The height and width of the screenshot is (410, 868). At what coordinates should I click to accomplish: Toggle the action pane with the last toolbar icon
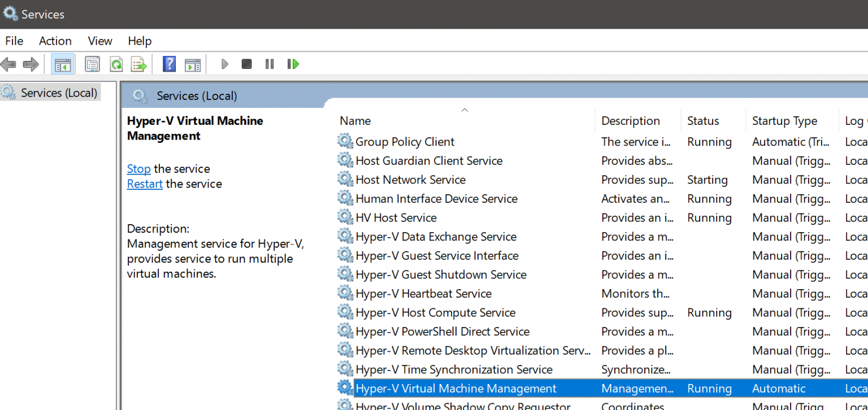pos(193,64)
